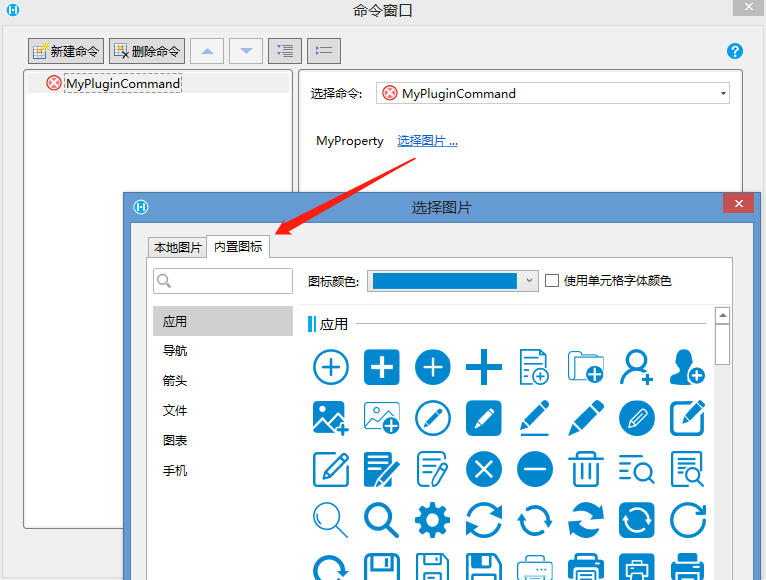766x580 pixels.
Task: Open the 图标颜色 color dropdown
Action: tap(529, 281)
